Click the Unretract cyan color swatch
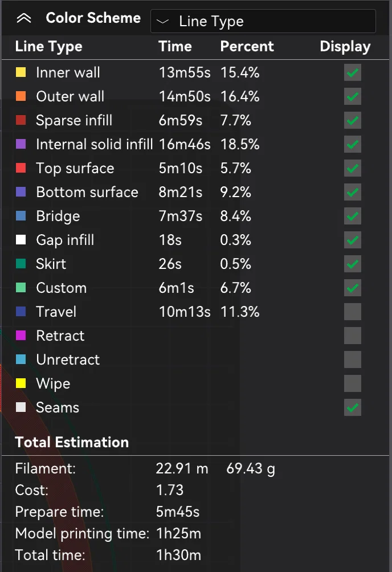 pyautogui.click(x=21, y=359)
